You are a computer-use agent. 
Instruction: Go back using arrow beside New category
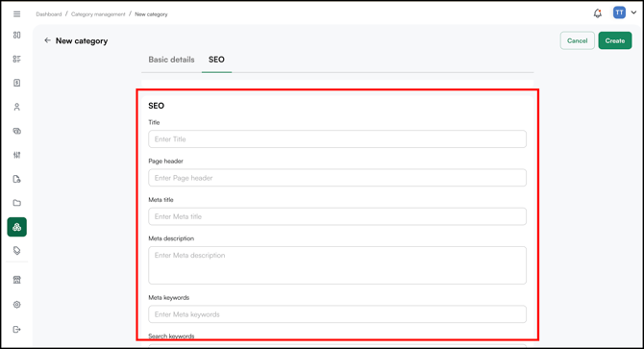pyautogui.click(x=47, y=40)
